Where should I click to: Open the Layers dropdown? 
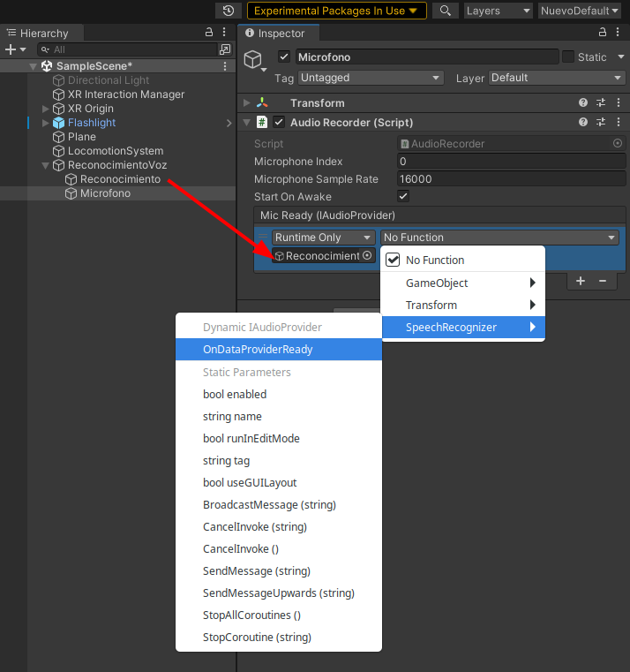coord(498,11)
